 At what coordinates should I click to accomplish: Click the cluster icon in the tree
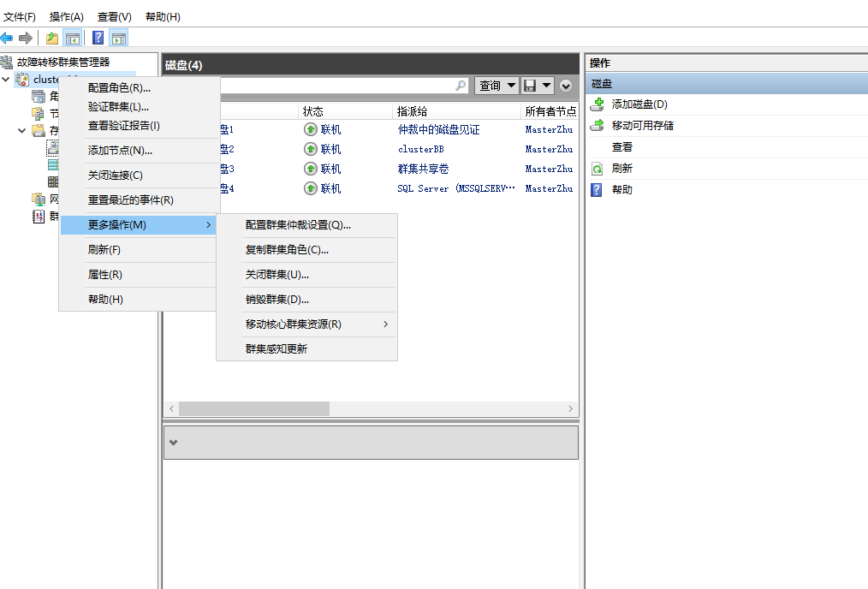22,79
